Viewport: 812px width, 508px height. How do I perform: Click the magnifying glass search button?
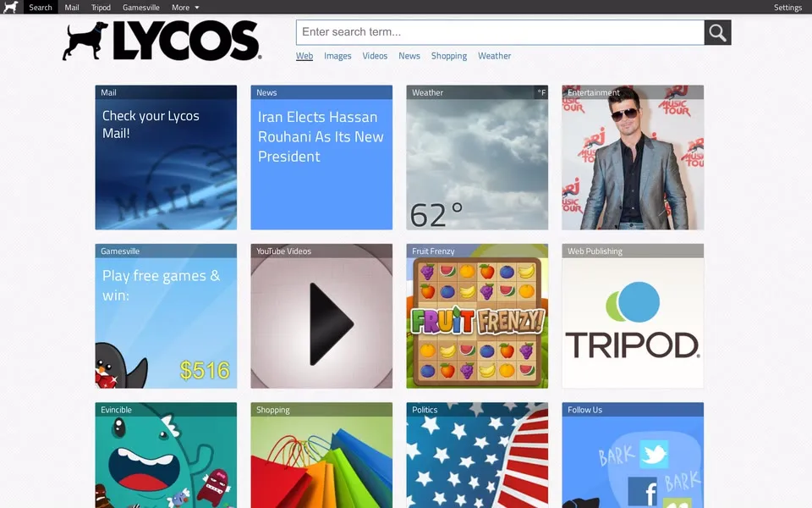pyautogui.click(x=717, y=32)
